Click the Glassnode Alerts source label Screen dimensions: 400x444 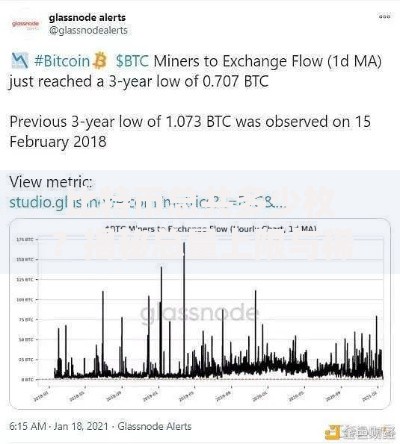coord(154,426)
